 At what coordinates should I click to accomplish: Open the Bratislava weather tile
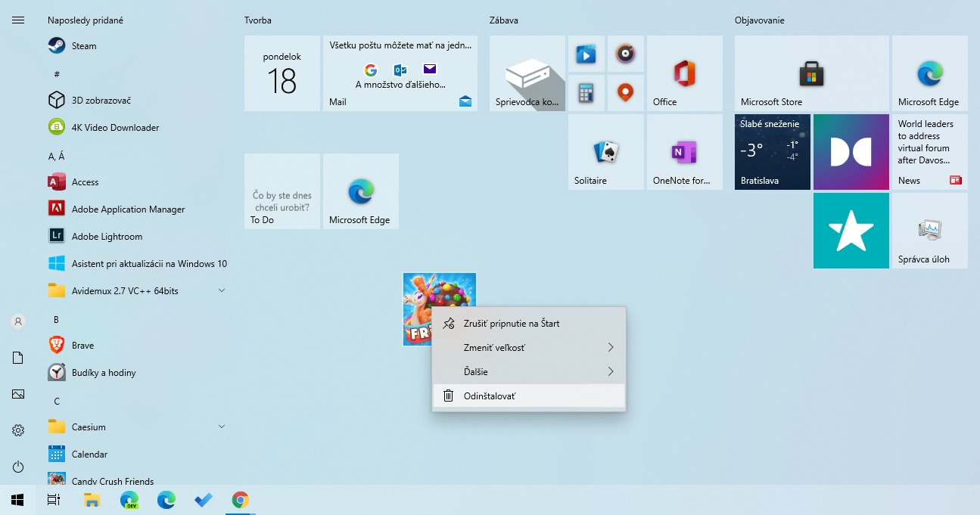click(773, 152)
